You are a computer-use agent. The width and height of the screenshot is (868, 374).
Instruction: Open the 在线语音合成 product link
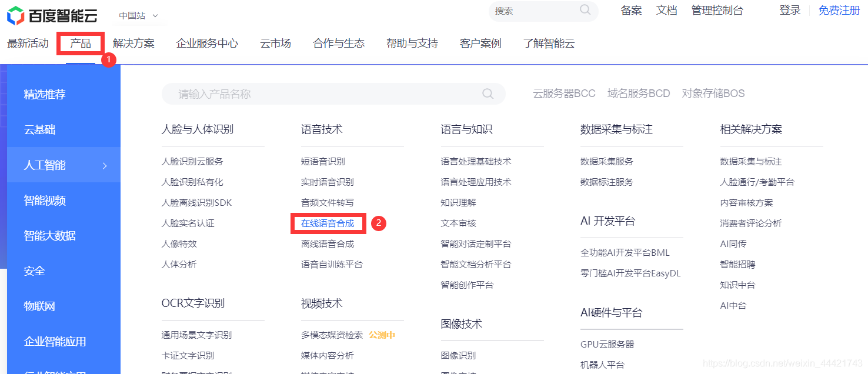[x=328, y=223]
